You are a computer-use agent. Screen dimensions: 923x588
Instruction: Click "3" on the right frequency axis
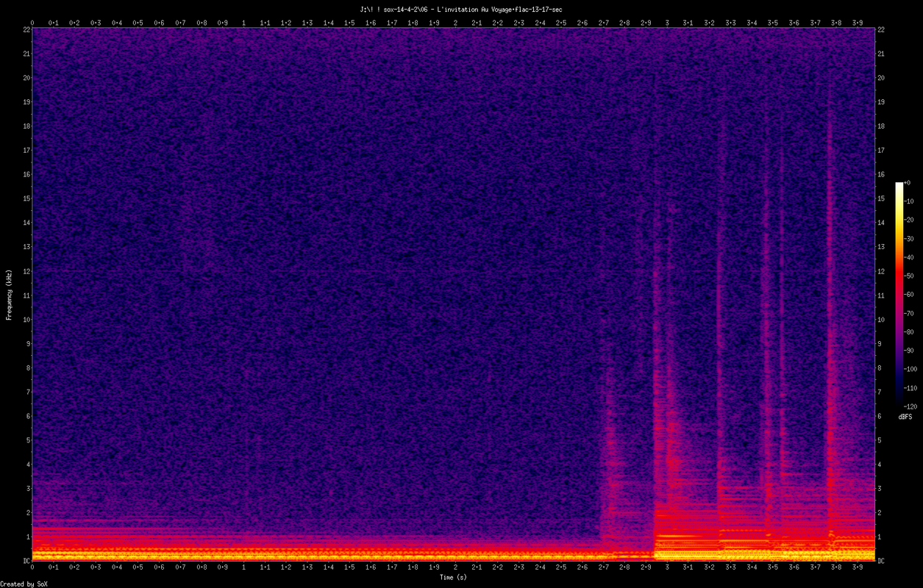(x=880, y=488)
